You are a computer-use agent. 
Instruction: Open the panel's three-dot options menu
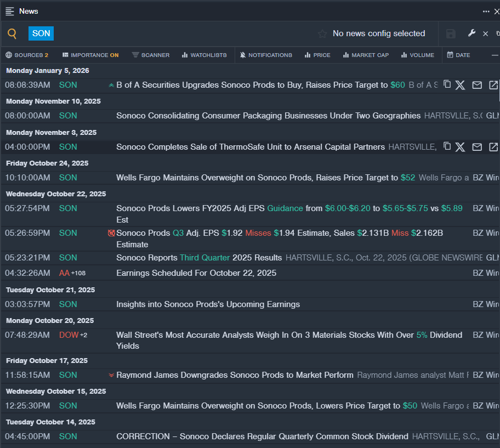[486, 11]
